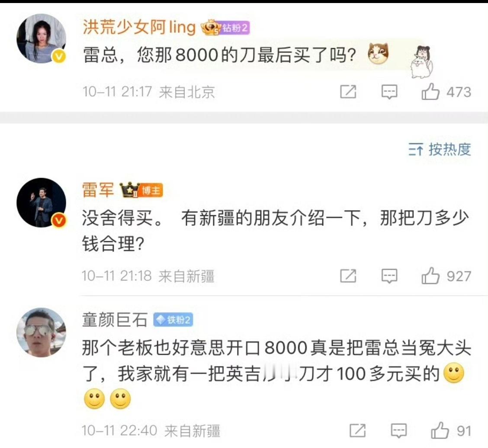Open the 按热度 sort dropdown
488x448 pixels.
pyautogui.click(x=440, y=149)
